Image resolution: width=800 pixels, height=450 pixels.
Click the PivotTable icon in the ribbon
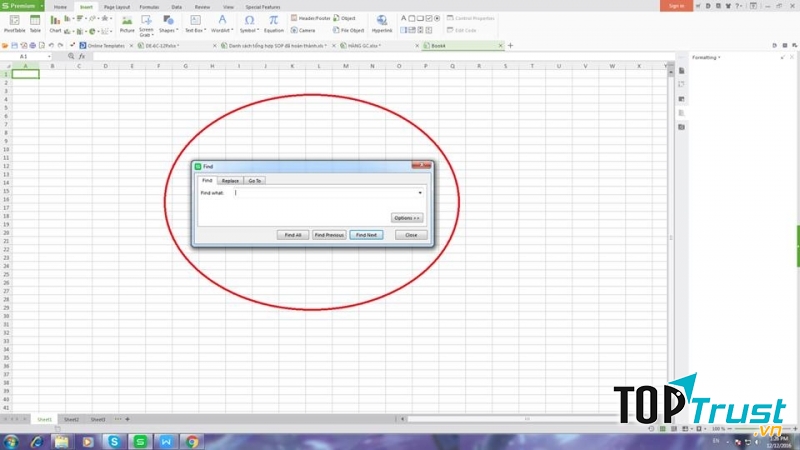point(14,20)
